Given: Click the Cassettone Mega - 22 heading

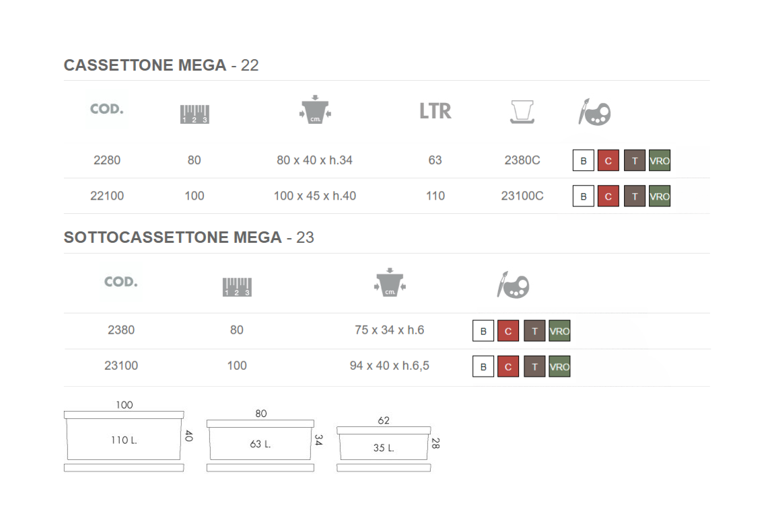Looking at the screenshot, I should click(161, 65).
